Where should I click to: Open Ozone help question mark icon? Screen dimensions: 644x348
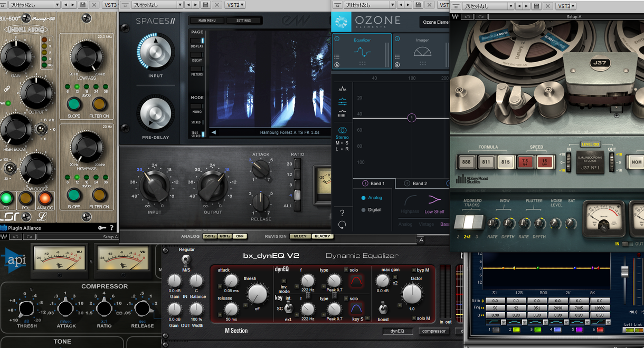pyautogui.click(x=342, y=213)
